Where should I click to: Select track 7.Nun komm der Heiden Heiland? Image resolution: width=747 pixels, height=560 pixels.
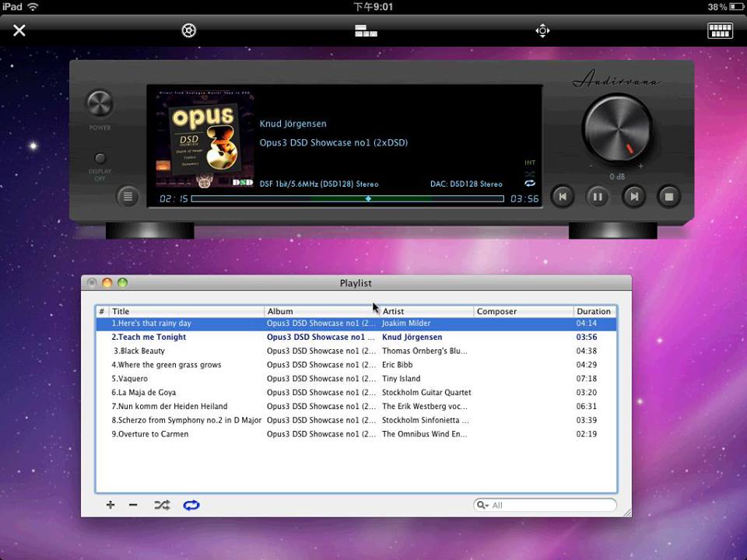(x=356, y=406)
